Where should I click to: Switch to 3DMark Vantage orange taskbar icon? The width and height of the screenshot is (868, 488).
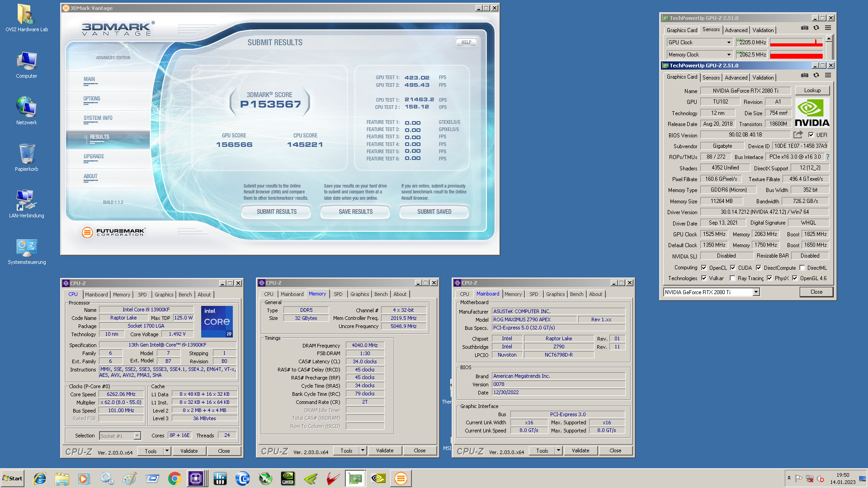coord(401,479)
